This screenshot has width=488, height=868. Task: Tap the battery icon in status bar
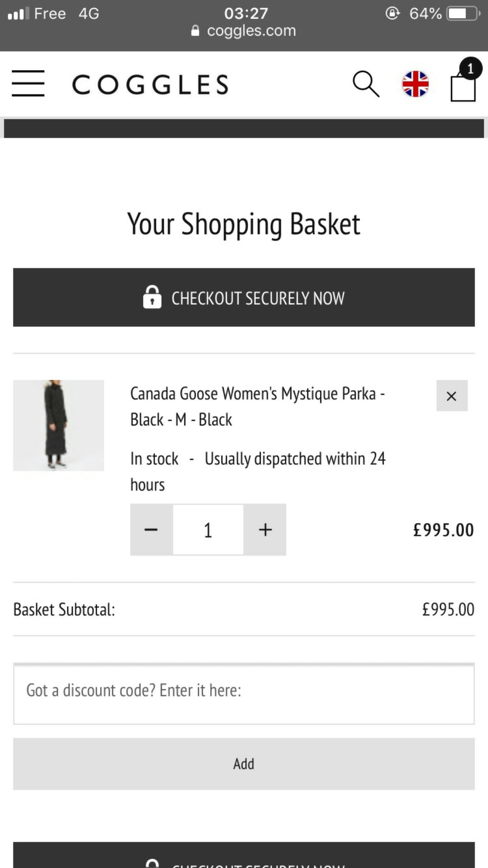464,14
